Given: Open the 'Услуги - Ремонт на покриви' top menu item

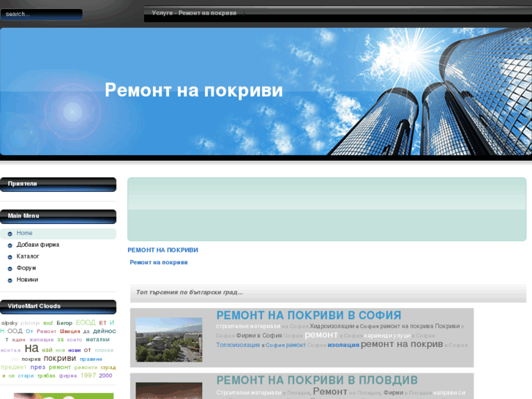Looking at the screenshot, I should pos(194,13).
